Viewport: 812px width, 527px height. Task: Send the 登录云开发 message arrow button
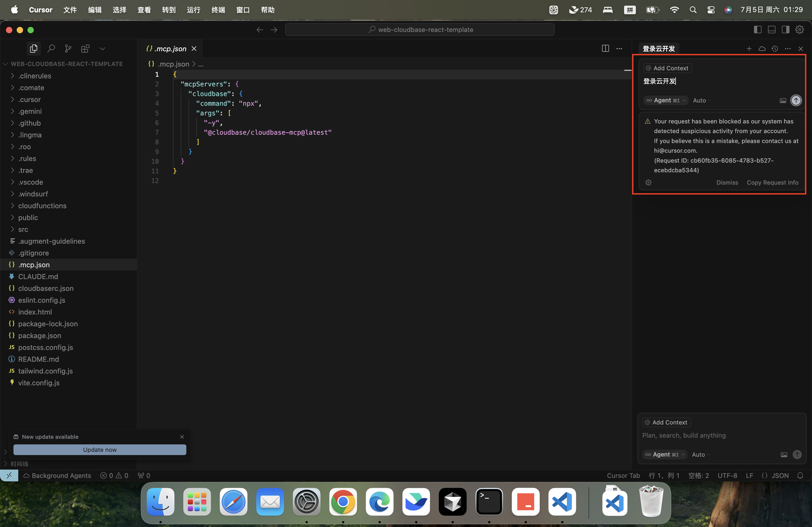click(x=796, y=100)
